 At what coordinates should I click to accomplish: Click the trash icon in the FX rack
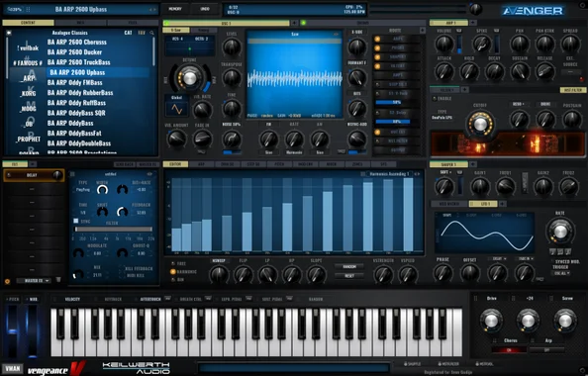tap(58, 280)
